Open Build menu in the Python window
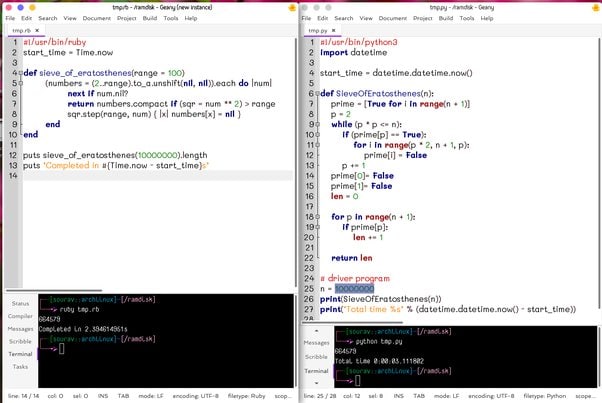Screen dimensions: 602x403 [446, 18]
